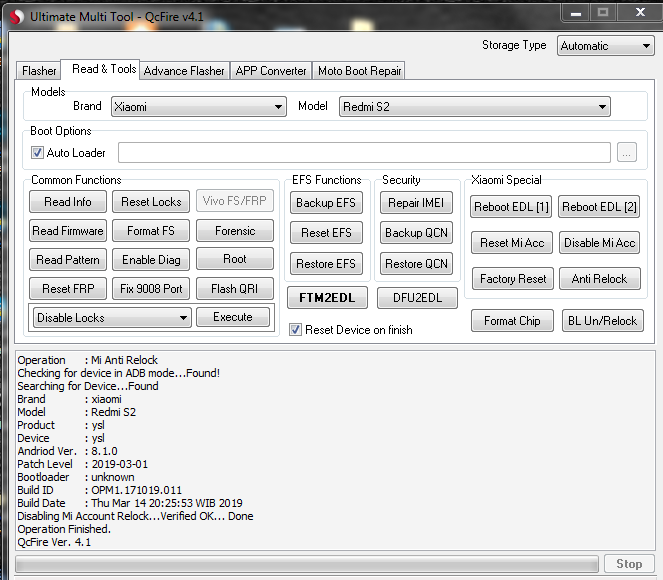This screenshot has height=580, width=663.
Task: Click the loader file browse (...) button
Action: click(627, 153)
